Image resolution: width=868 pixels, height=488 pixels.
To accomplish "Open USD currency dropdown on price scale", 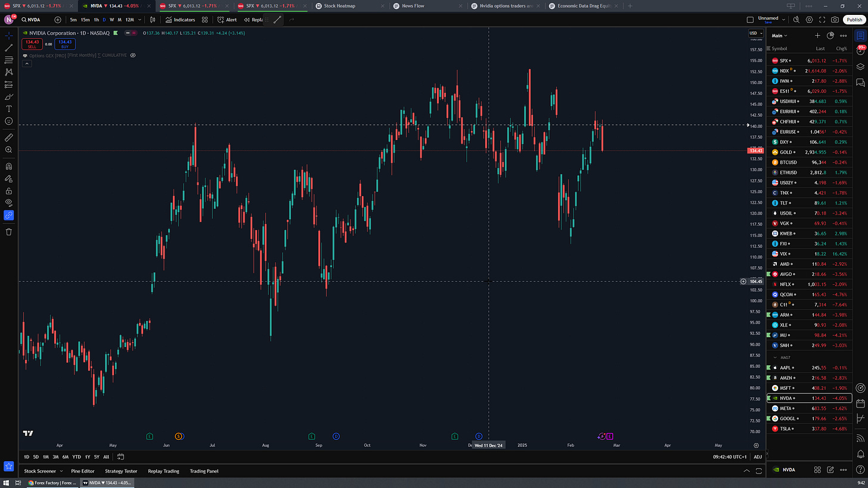I will (x=755, y=33).
